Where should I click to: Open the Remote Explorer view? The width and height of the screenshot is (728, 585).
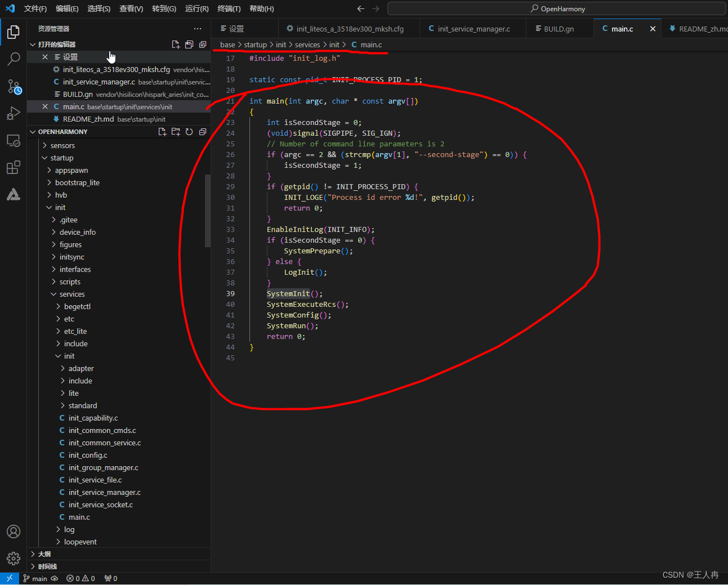pos(14,140)
